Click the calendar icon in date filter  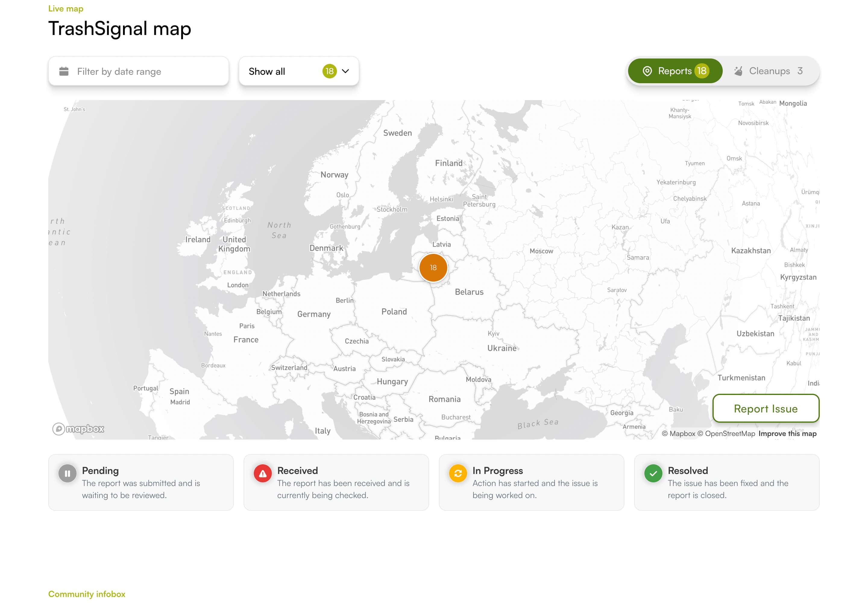click(64, 71)
